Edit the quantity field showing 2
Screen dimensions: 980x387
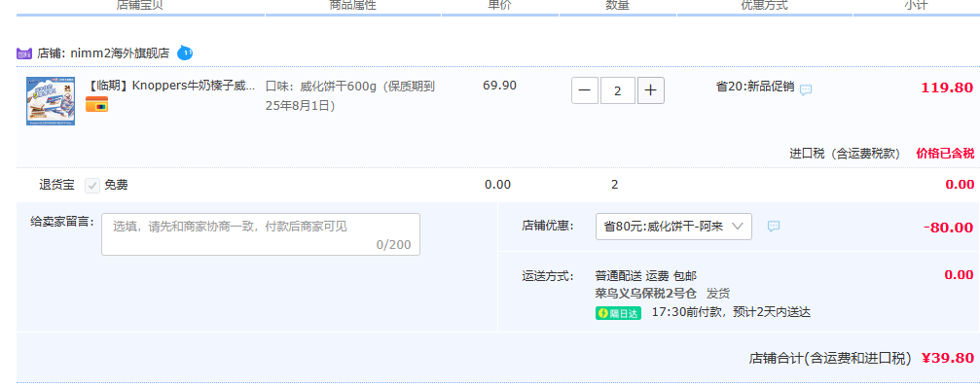pyautogui.click(x=618, y=90)
